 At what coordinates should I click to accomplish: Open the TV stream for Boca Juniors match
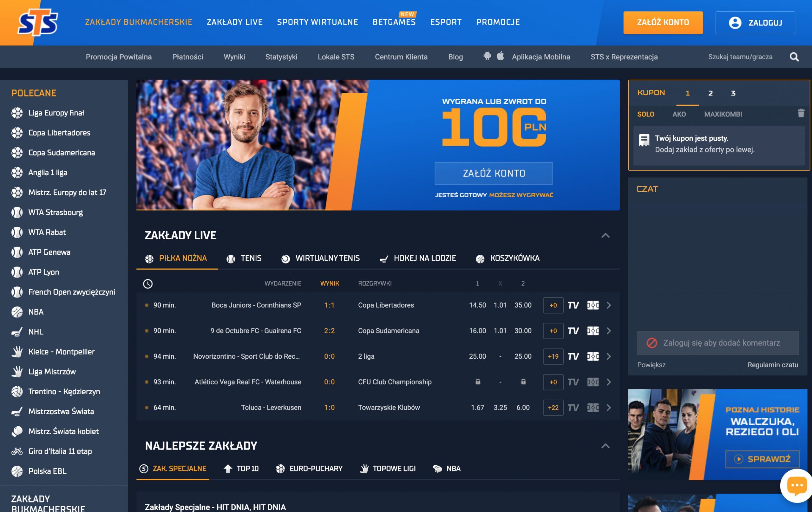573,305
